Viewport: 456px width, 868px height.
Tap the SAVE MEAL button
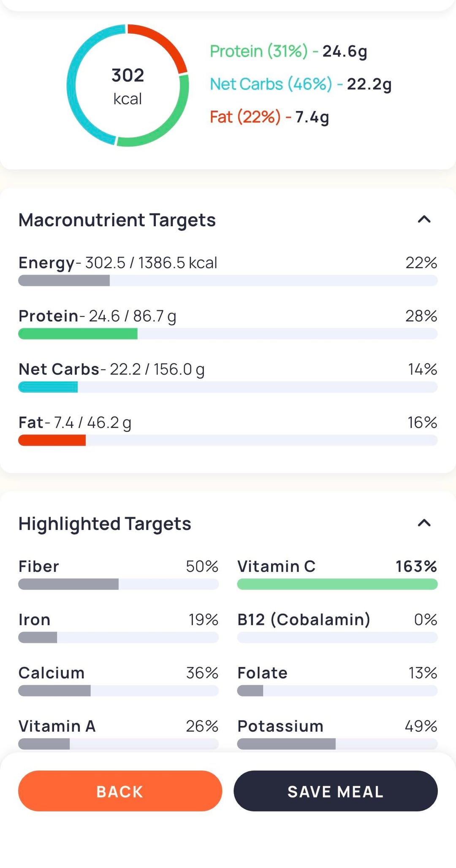(335, 791)
